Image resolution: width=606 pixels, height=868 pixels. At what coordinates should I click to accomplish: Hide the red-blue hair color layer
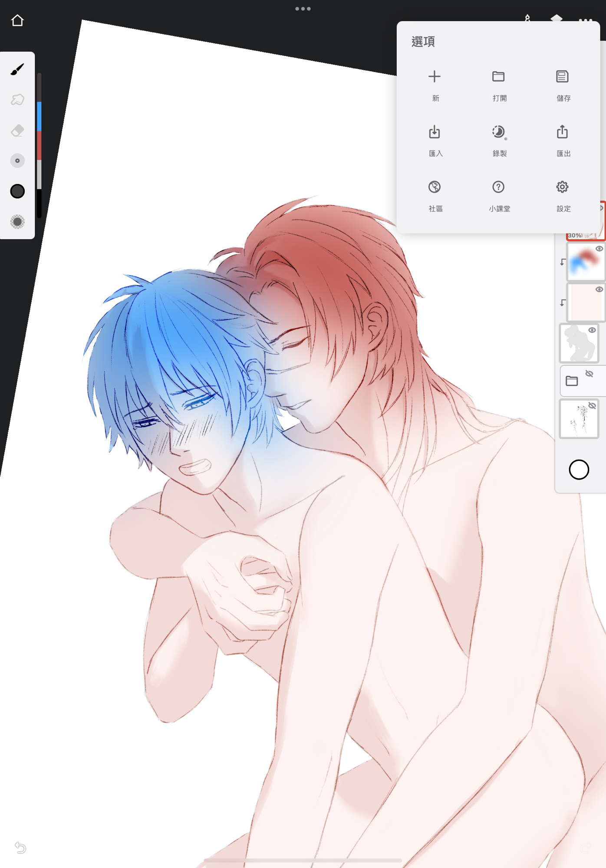[x=599, y=249]
